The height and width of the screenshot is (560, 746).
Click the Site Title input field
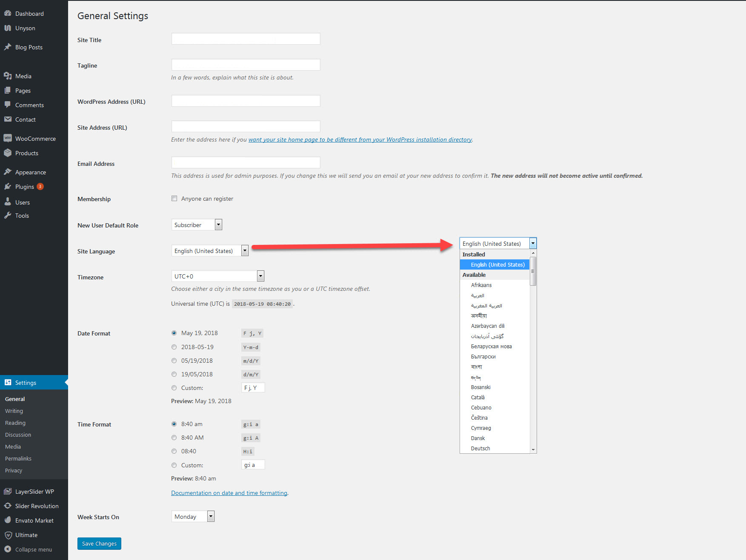click(x=246, y=39)
